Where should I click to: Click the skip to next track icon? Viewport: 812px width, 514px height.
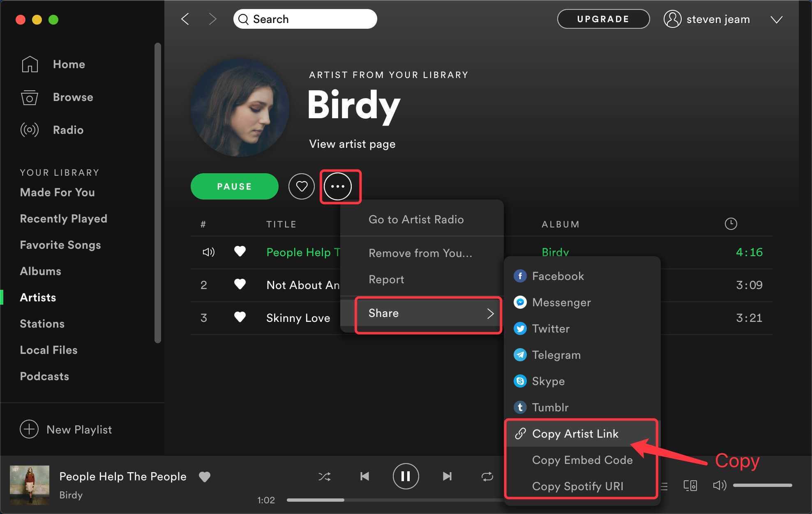click(448, 475)
